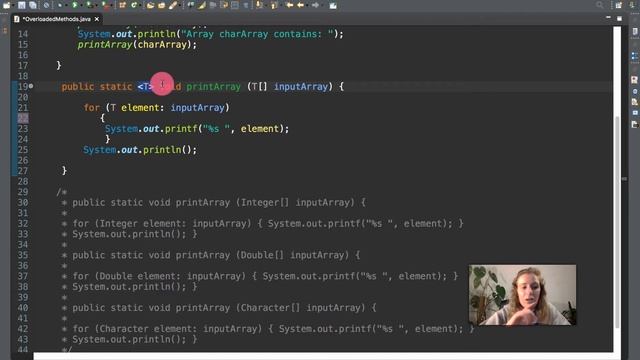Click commented 'Double[] inputArray' on line 35
The width and height of the screenshot is (640, 360).
point(293,255)
